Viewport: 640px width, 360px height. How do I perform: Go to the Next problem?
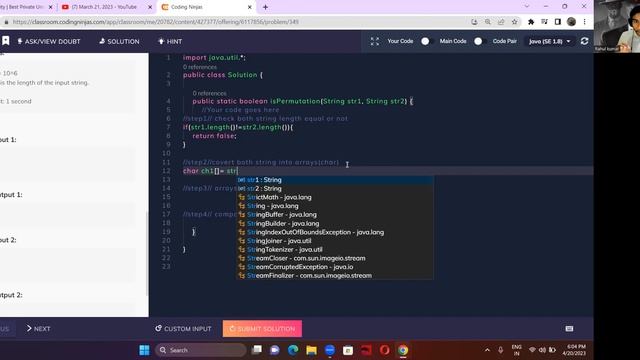[38, 329]
